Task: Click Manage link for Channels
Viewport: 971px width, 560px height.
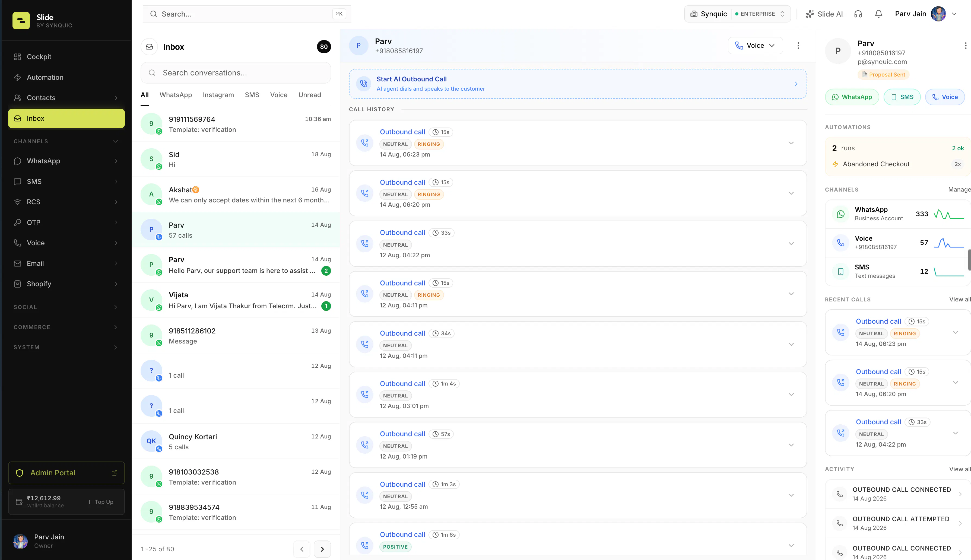Action: coord(959,189)
